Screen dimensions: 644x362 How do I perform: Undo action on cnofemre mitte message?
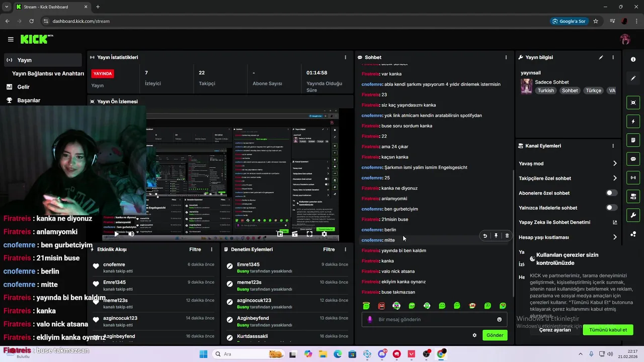[x=485, y=235]
